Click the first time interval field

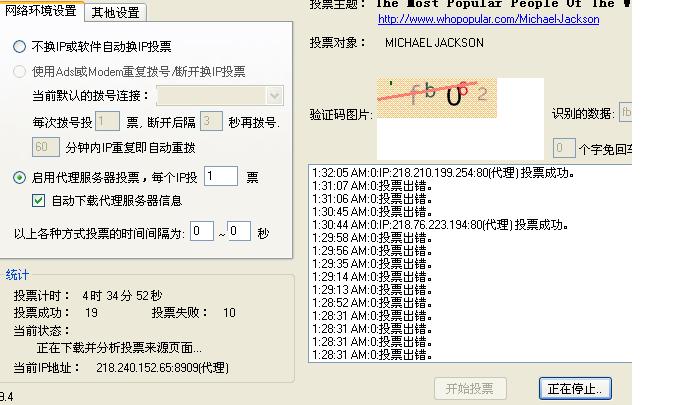point(202,232)
